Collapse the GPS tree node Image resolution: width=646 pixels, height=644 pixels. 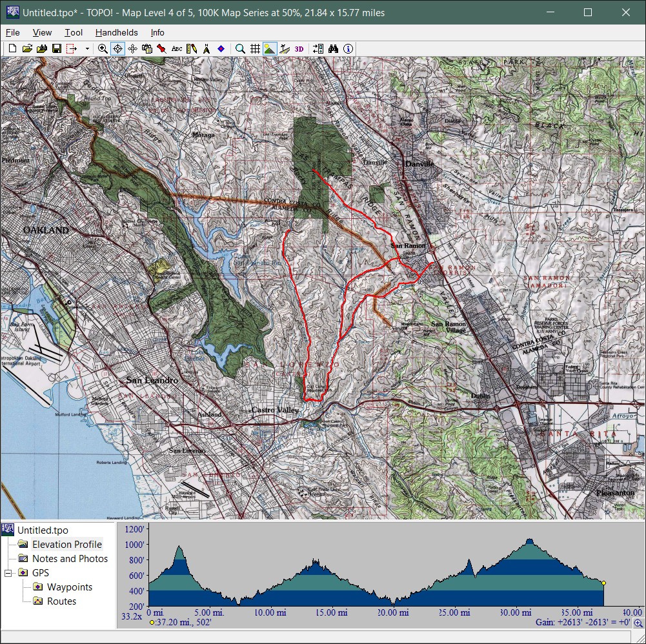[8, 573]
